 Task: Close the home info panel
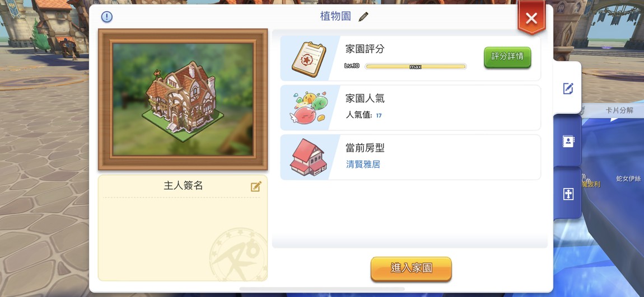click(531, 18)
